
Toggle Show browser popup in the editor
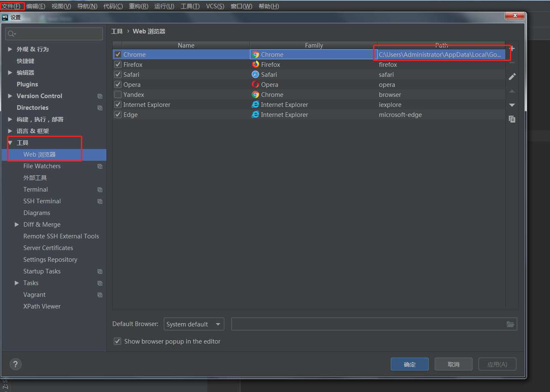pos(118,341)
